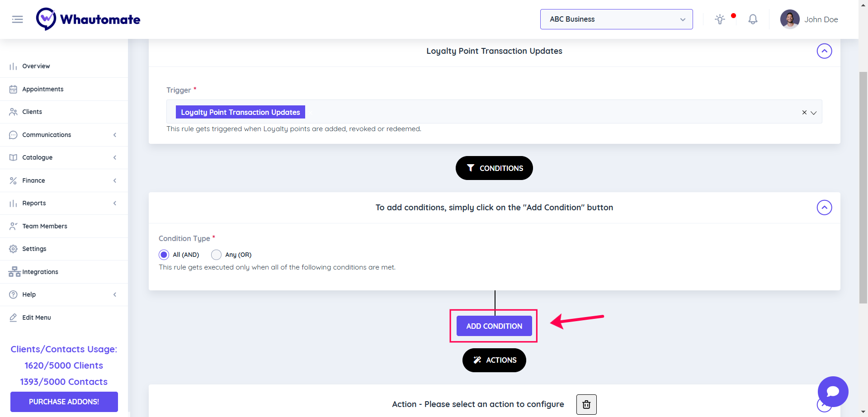Click the PURCHASE ADDONS! button
This screenshot has height=417, width=868.
click(x=64, y=402)
